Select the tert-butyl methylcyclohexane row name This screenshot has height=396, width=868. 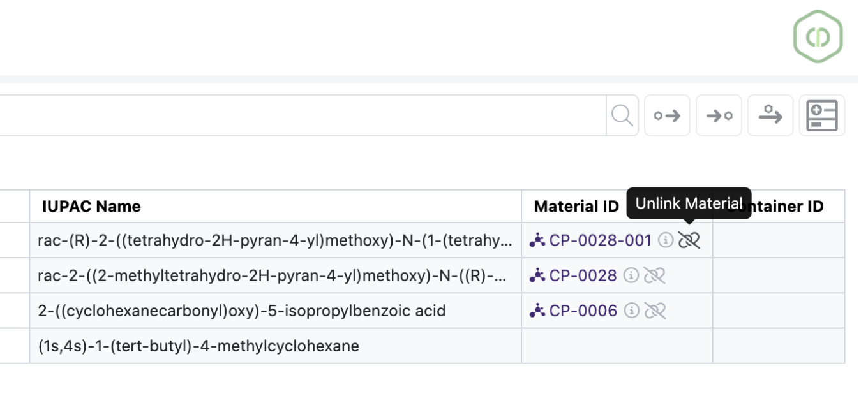point(198,346)
